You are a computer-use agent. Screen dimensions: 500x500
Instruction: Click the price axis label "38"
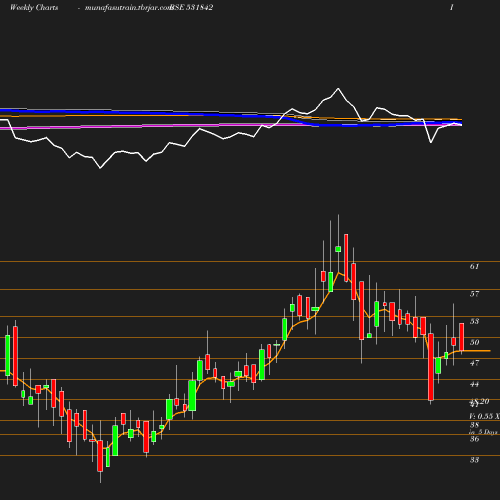(474, 425)
